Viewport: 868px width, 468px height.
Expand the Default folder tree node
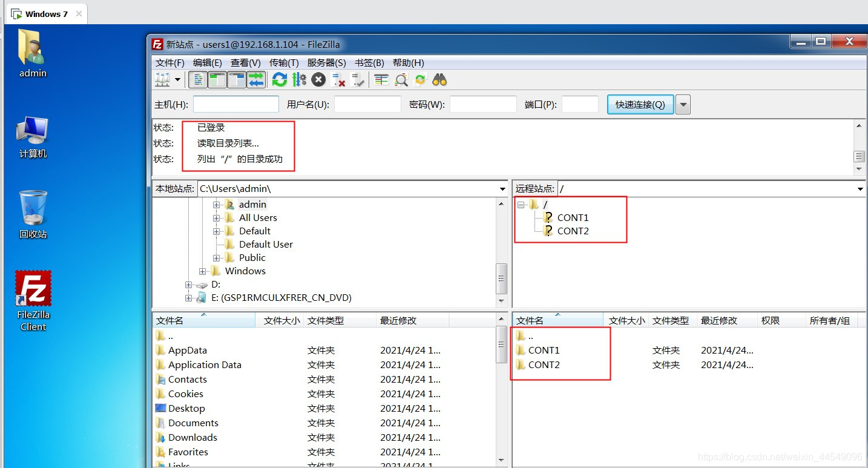(216, 231)
